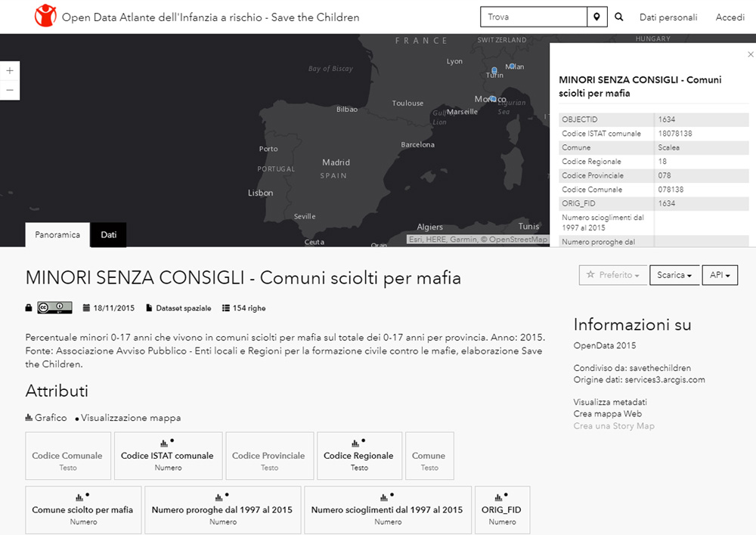Click the magnifying glass search icon
Image resolution: width=756 pixels, height=535 pixels.
[619, 17]
